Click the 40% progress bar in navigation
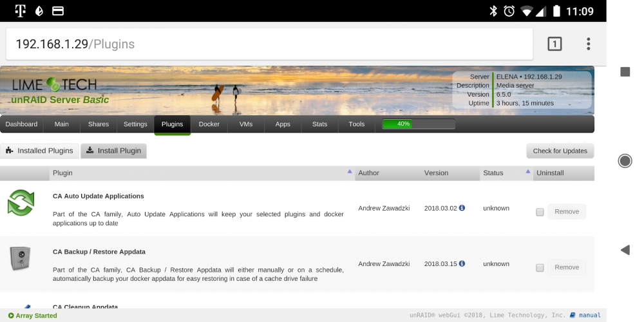The image size is (644, 322). 419,124
